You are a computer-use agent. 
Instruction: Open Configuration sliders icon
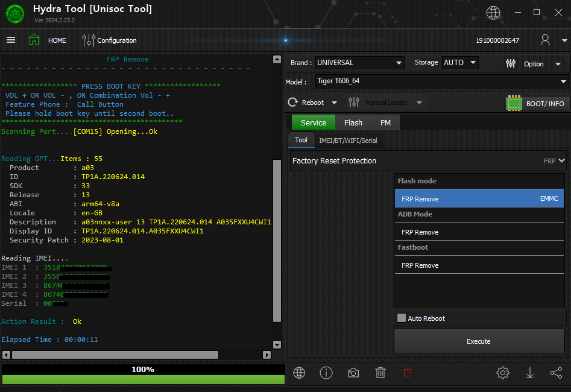(x=89, y=40)
